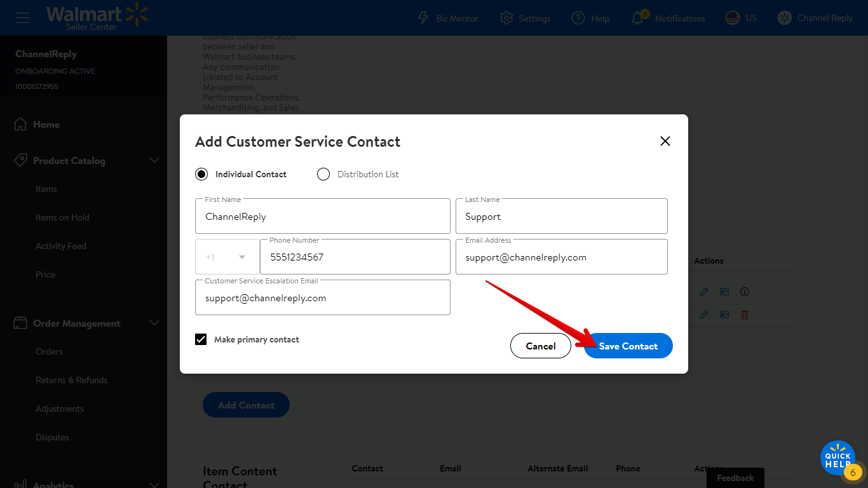Click edit pencil in first contact row

point(703,292)
